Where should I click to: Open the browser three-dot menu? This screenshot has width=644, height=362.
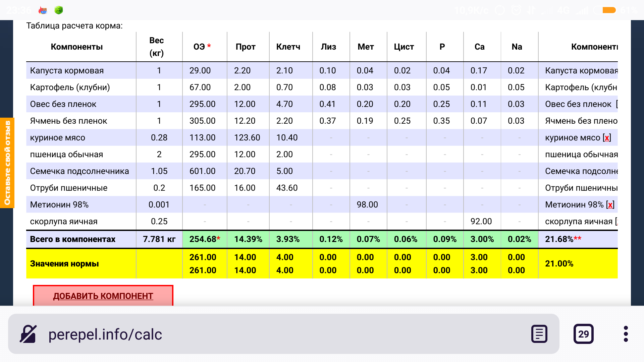tap(626, 334)
